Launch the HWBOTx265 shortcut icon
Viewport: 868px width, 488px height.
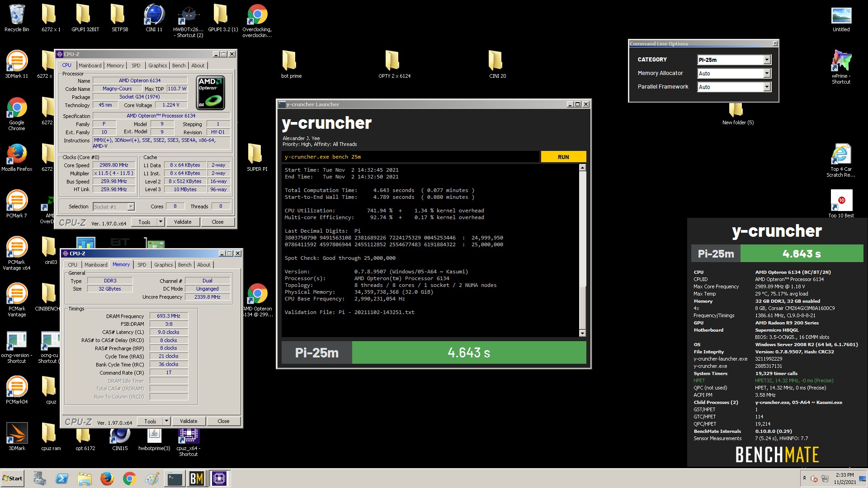(x=188, y=20)
